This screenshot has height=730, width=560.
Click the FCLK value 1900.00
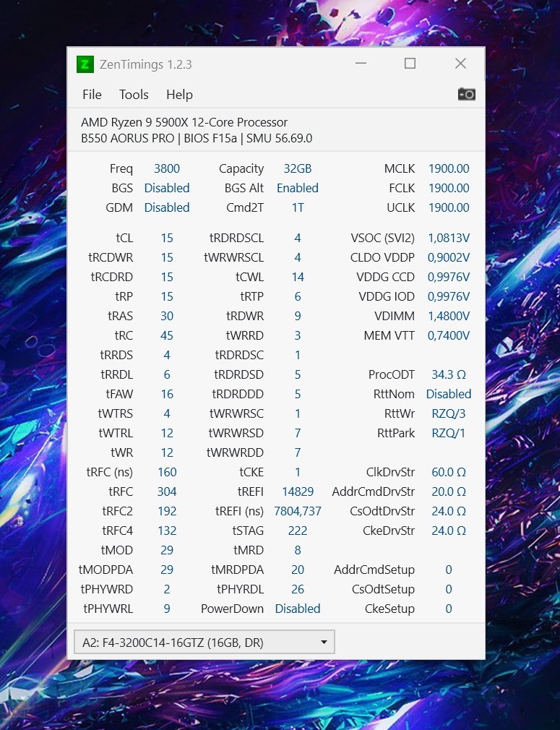coord(449,188)
